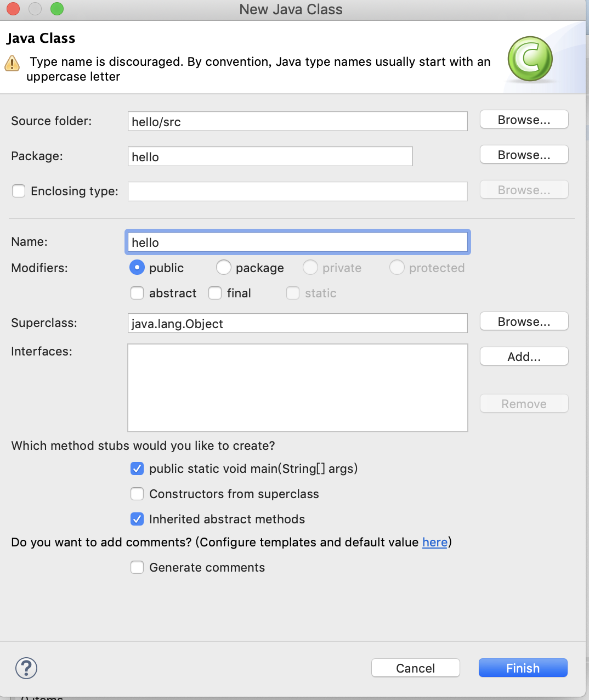Viewport: 589px width, 700px height.
Task: Uncheck the public static void main stub
Action: click(137, 468)
